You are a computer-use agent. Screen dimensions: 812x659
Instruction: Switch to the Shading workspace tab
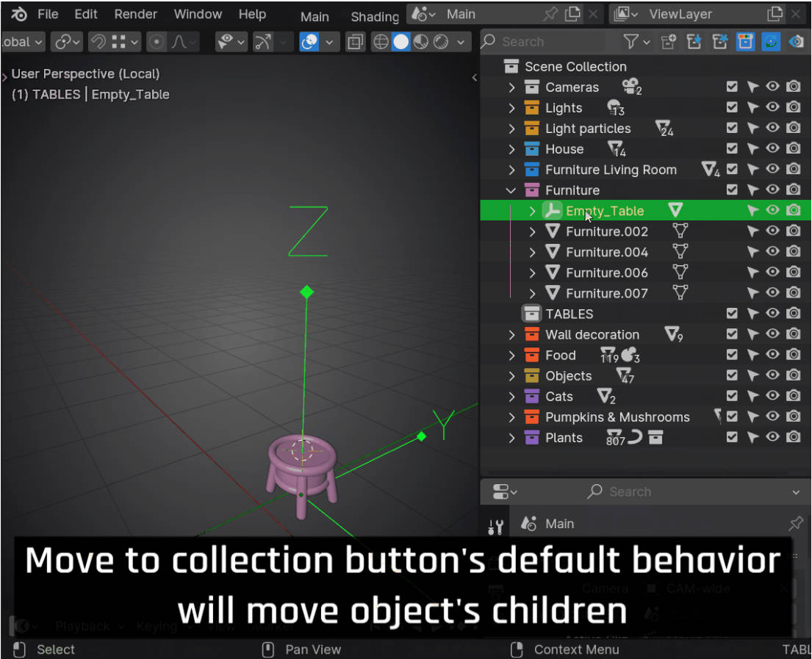tap(375, 16)
